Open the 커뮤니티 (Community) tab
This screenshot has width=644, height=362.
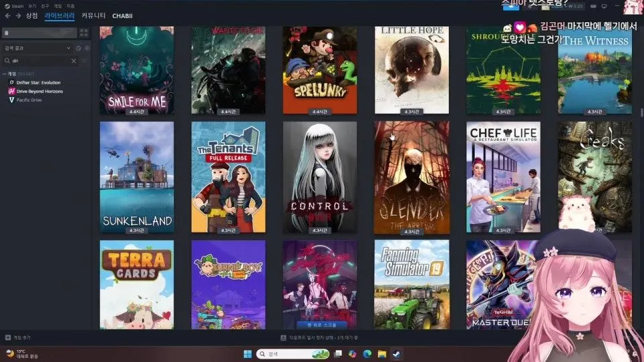[x=93, y=15]
